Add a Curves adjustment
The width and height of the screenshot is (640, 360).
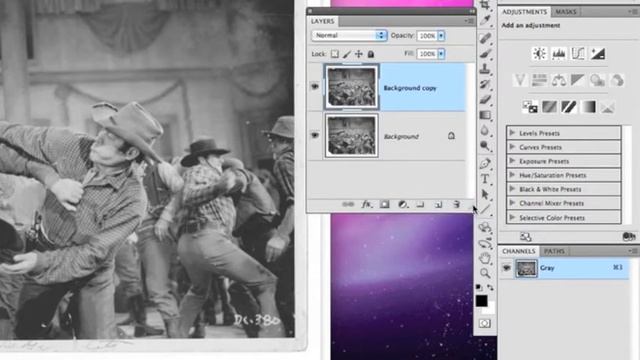(x=578, y=53)
